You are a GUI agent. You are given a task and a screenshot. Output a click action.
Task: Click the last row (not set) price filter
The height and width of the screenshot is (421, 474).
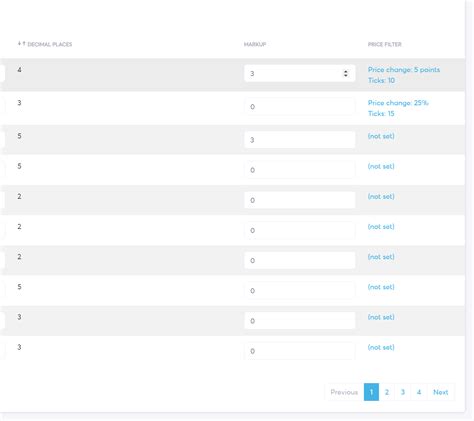pyautogui.click(x=381, y=347)
